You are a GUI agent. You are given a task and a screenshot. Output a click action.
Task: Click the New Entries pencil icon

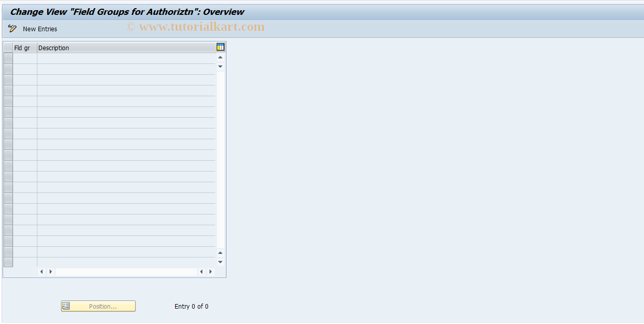[x=12, y=29]
